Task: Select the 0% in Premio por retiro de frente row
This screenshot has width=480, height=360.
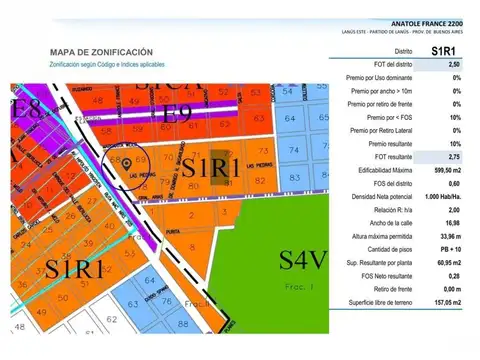Action: (x=457, y=104)
